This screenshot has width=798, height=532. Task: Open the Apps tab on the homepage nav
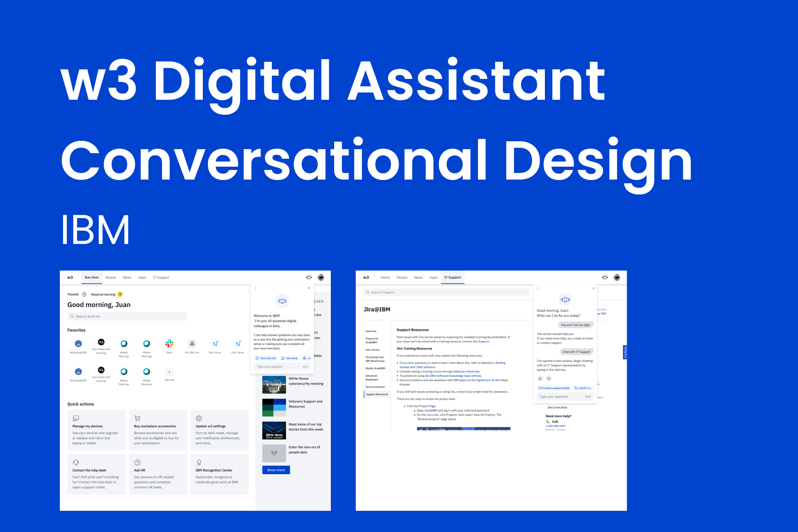[142, 277]
